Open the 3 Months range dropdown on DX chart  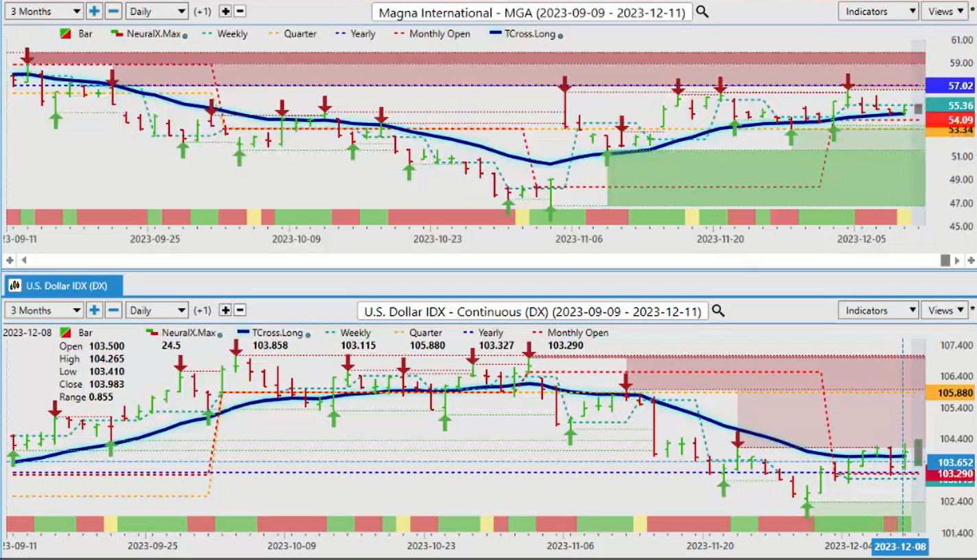tap(43, 310)
